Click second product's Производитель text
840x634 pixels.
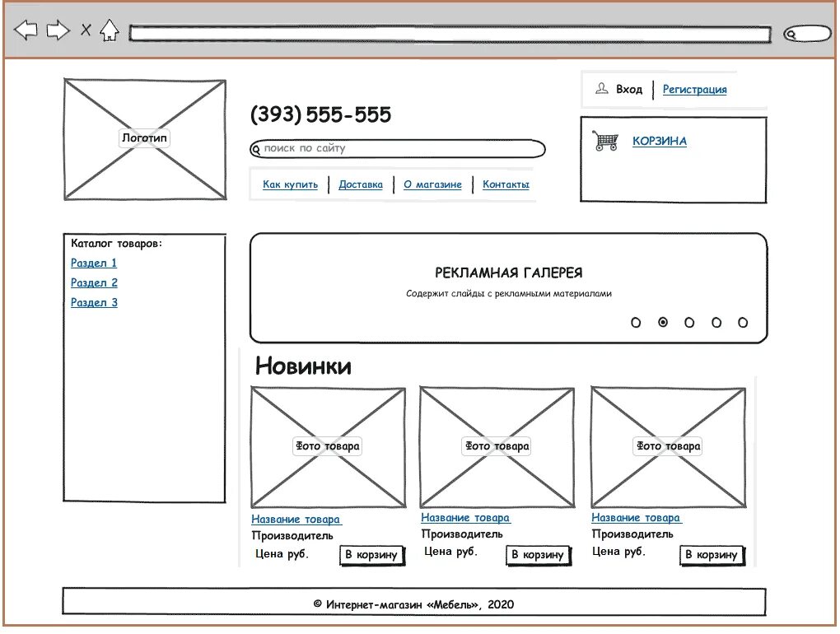tap(462, 534)
